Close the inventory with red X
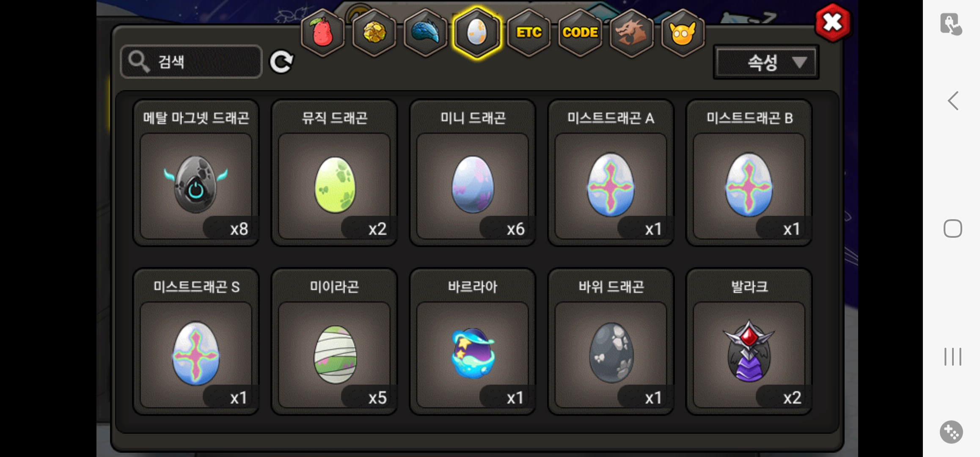Screen dimensions: 980x457 (832, 22)
